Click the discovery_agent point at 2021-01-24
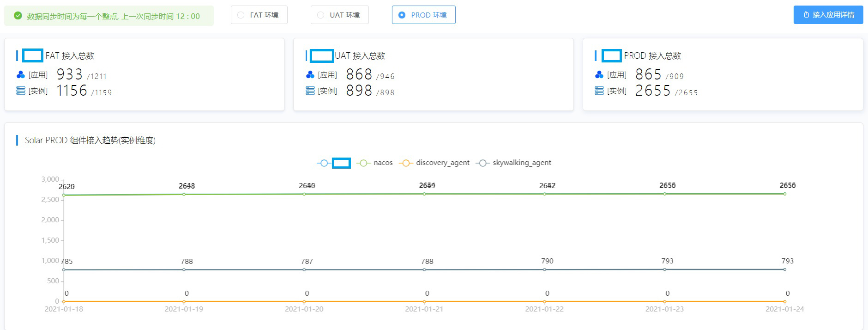 (x=785, y=301)
